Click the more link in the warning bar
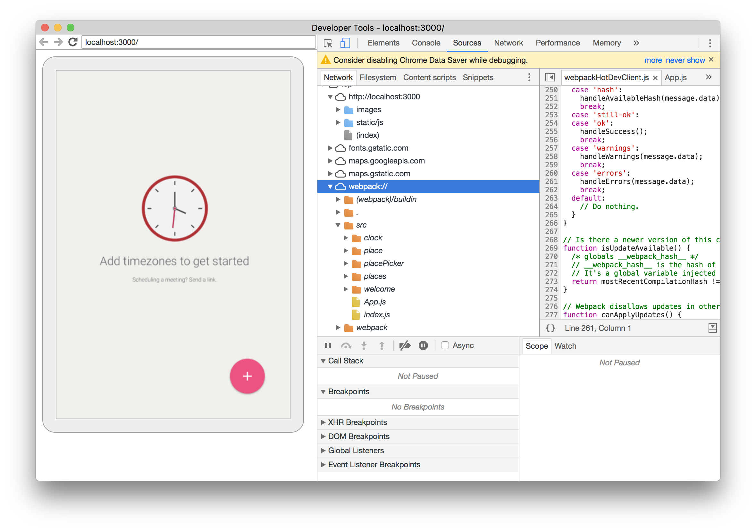756x532 pixels. [653, 60]
